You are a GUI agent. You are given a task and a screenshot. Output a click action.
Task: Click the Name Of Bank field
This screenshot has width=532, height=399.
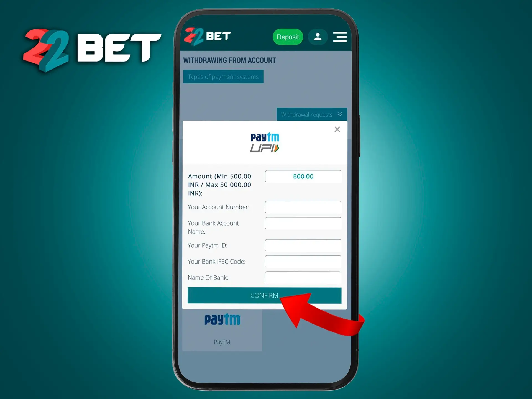[x=304, y=277]
